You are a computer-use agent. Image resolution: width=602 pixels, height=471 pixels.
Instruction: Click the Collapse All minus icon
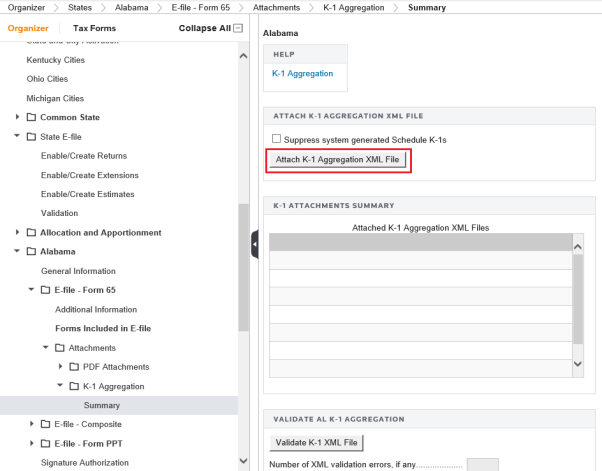point(237,28)
